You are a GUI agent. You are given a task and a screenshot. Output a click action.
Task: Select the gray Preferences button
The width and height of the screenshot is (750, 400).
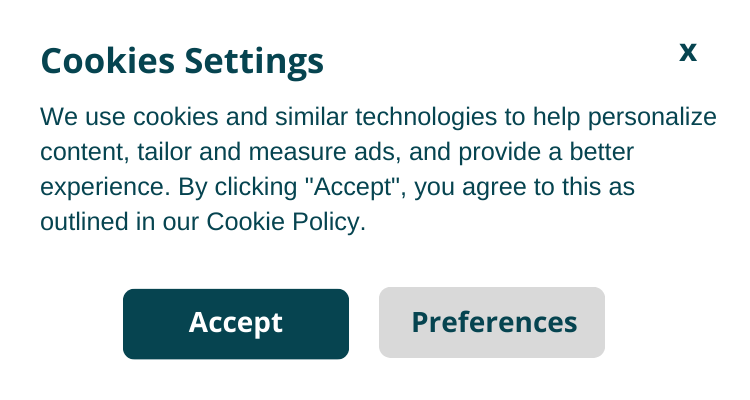point(492,322)
